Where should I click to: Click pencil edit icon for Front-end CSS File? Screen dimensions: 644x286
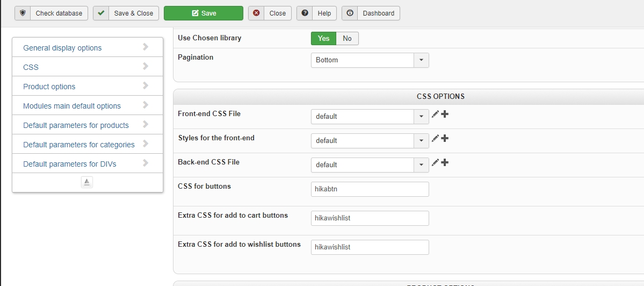435,115
